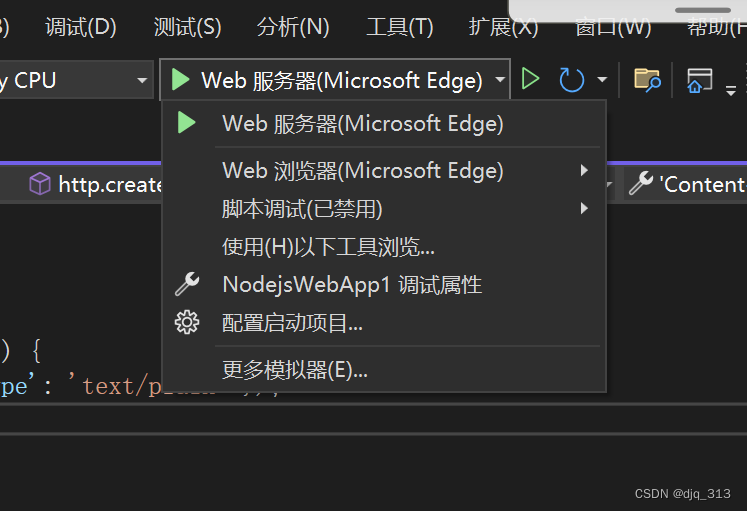Click the blue restart circular arrow icon
747x511 pixels.
571,80
